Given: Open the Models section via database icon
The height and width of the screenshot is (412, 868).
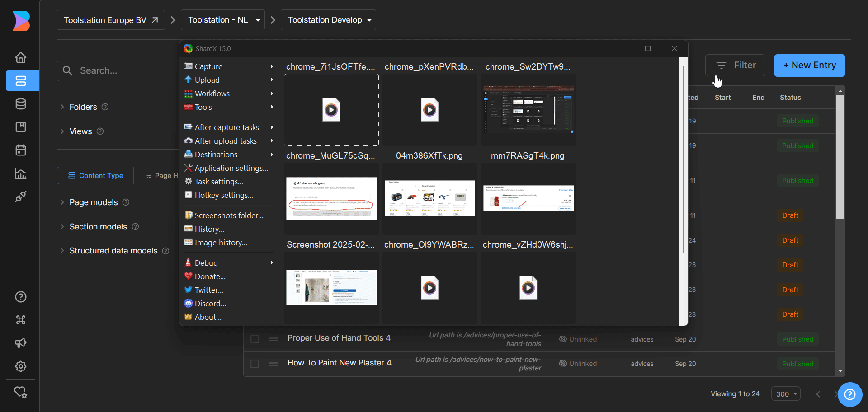Looking at the screenshot, I should click(21, 104).
